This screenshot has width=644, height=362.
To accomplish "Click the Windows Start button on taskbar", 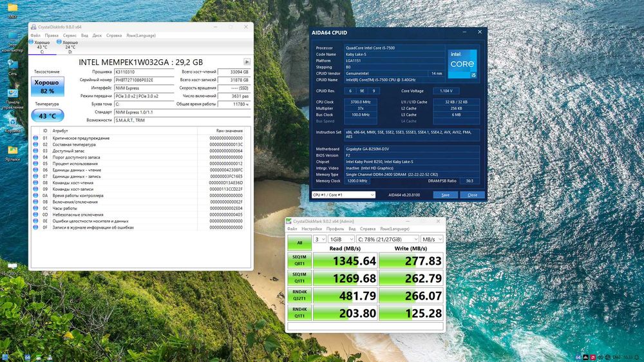I will [5, 357].
